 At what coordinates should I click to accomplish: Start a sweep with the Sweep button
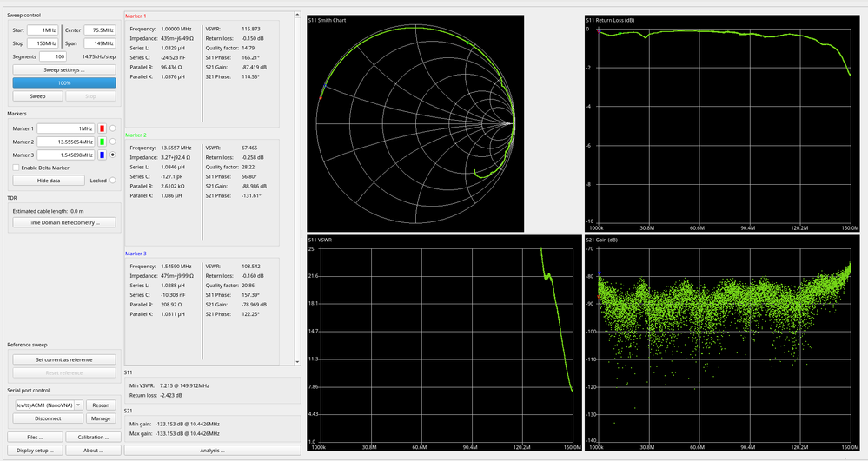pyautogui.click(x=37, y=96)
